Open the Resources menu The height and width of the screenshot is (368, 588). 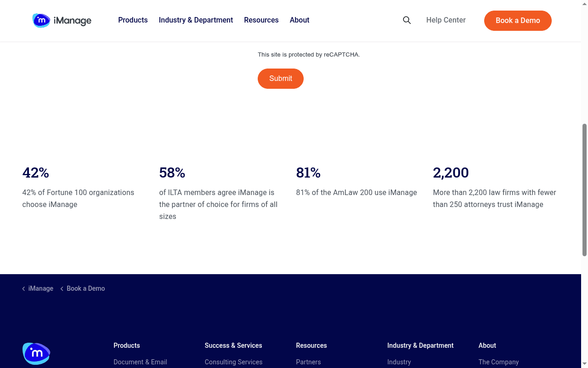click(261, 20)
